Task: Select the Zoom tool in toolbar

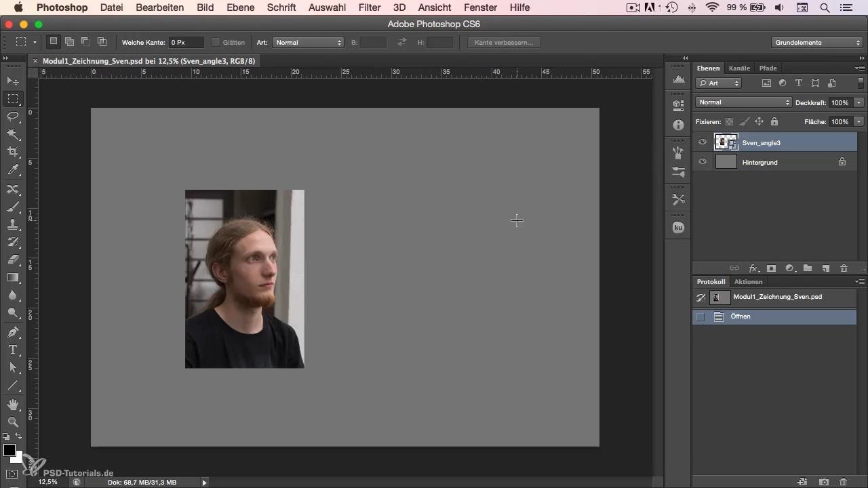Action: coord(13,422)
